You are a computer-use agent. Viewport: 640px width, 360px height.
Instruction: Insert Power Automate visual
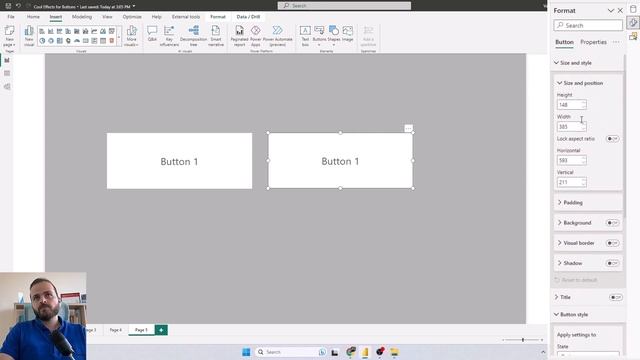point(278,36)
